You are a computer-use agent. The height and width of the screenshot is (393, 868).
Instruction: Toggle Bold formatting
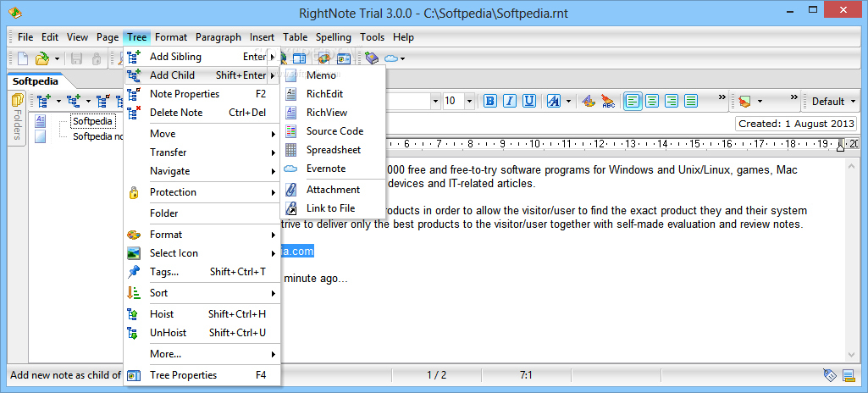pos(490,101)
